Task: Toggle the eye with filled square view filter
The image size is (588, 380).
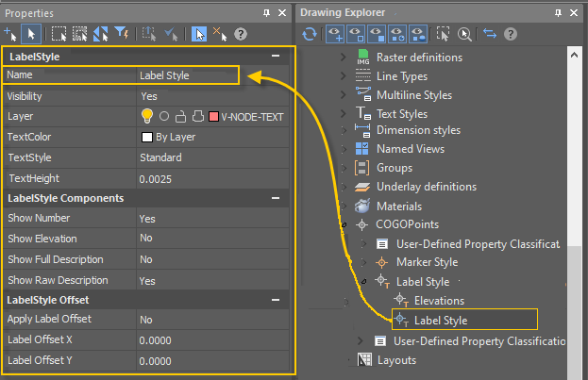Action: coord(377,34)
